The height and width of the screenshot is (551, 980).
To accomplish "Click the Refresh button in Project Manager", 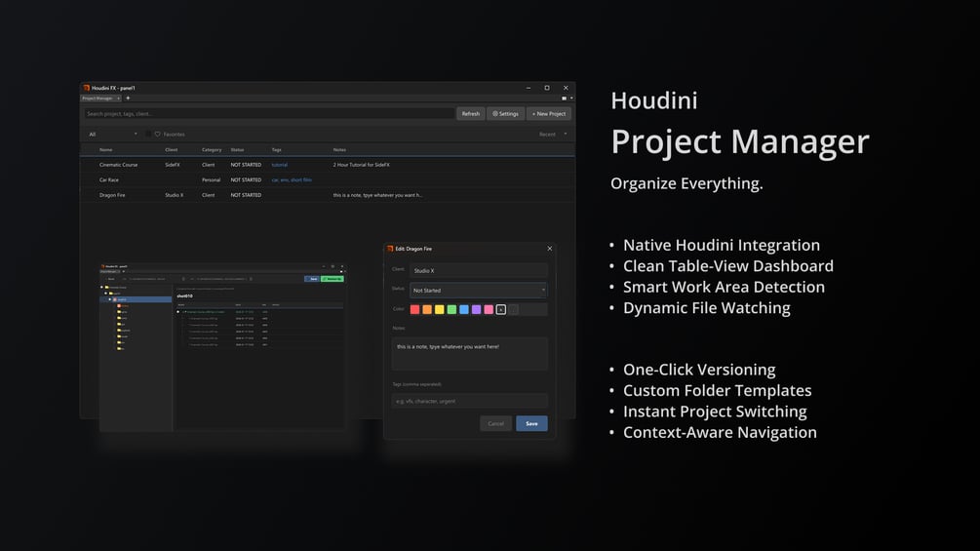I will point(470,114).
